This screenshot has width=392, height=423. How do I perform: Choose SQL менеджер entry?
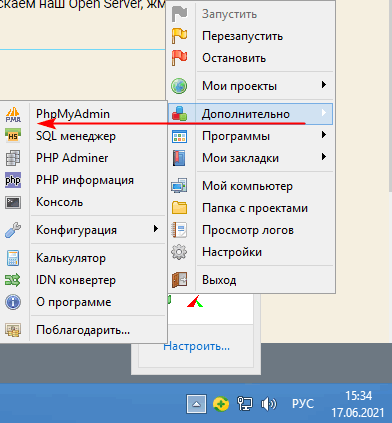(x=83, y=136)
